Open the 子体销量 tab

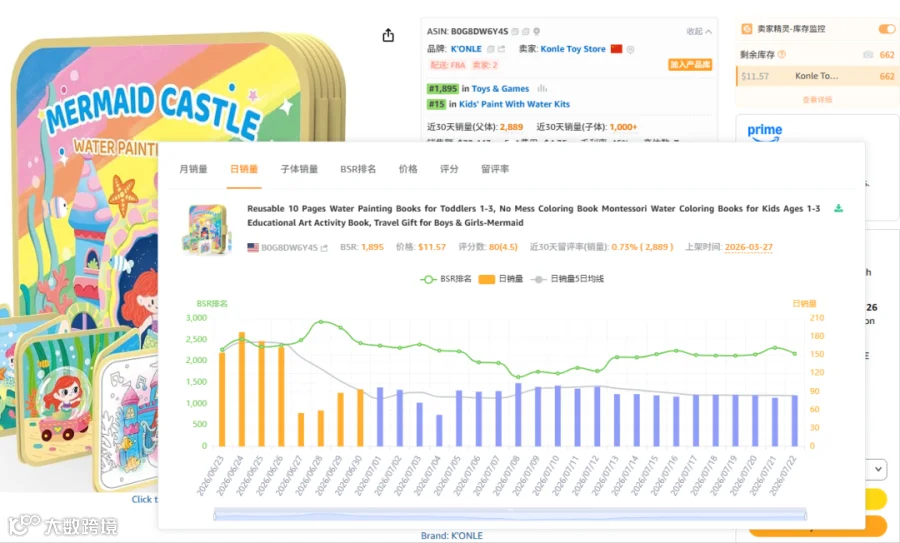point(299,169)
